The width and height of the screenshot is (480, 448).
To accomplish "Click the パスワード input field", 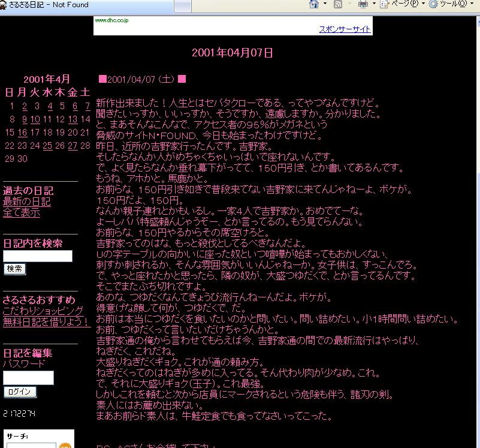I will [28, 378].
